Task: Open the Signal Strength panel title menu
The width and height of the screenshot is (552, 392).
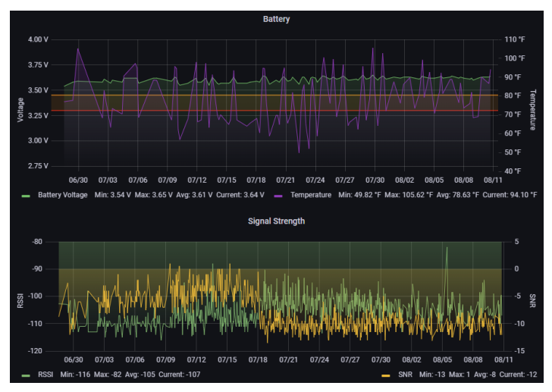Action: click(x=276, y=221)
